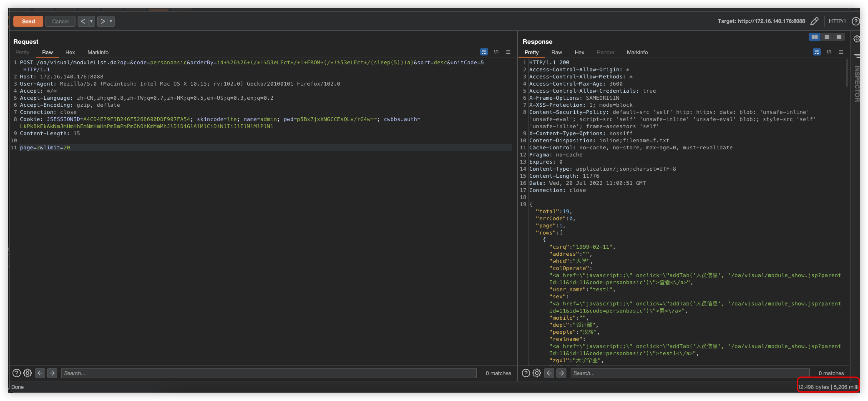Focus the response Search input field

(689, 373)
